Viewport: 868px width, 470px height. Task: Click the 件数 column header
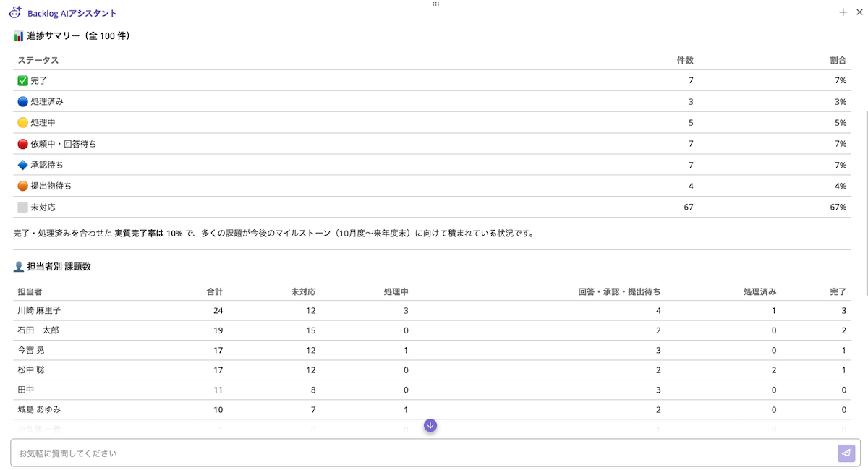click(684, 60)
